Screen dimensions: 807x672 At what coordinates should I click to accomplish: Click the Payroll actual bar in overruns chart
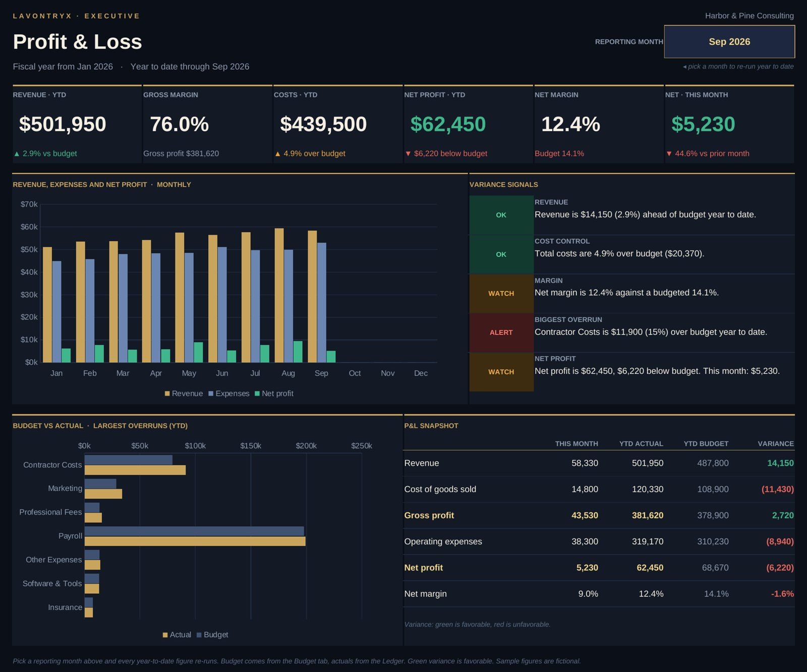[195, 541]
